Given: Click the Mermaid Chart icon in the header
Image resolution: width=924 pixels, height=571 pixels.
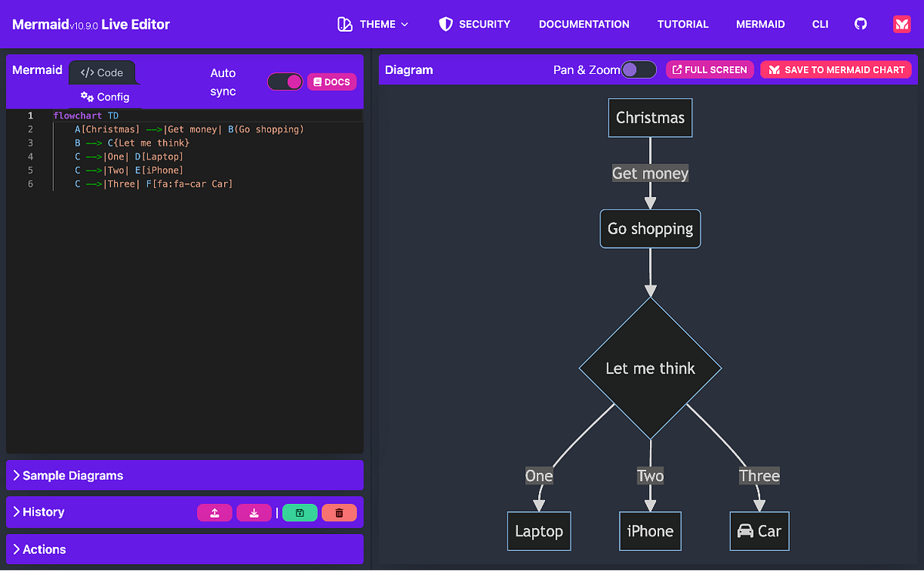Looking at the screenshot, I should (902, 24).
